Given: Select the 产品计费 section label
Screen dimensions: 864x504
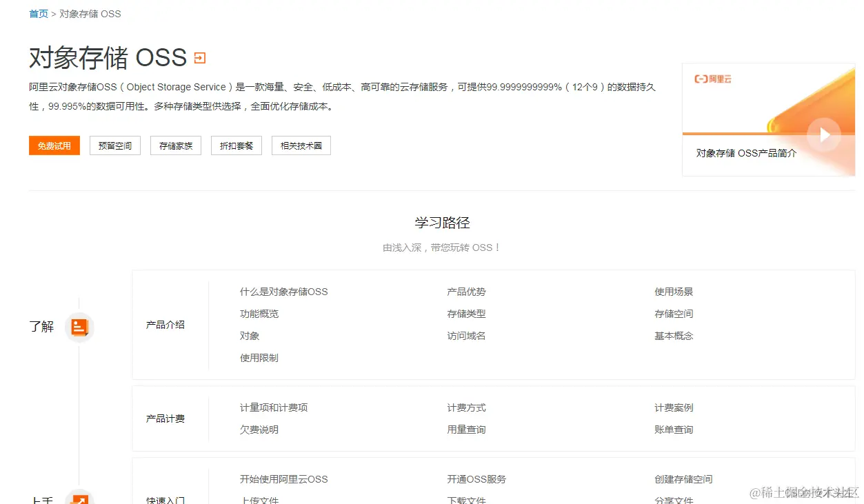Looking at the screenshot, I should click(x=165, y=419).
